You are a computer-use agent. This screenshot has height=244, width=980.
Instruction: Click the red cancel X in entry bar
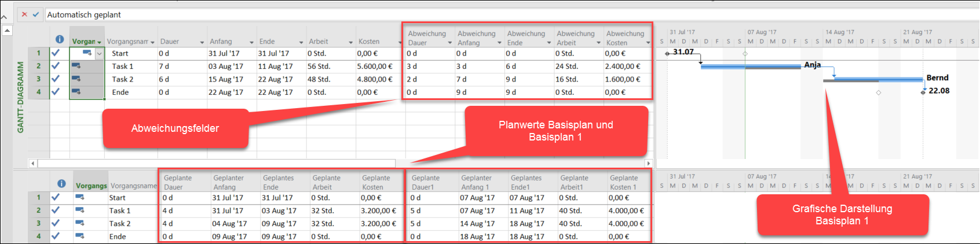coord(24,14)
